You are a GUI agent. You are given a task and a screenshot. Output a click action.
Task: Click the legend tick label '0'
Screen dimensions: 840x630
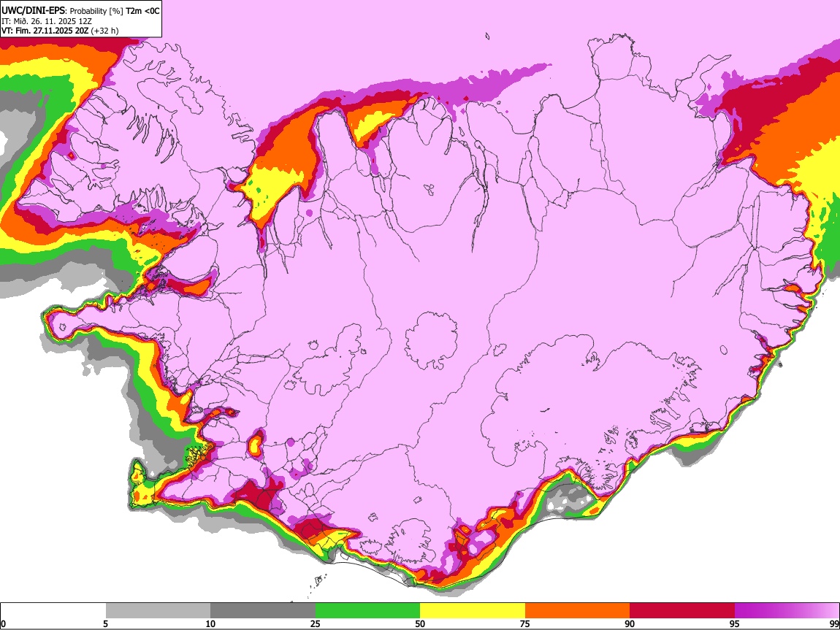(3, 624)
